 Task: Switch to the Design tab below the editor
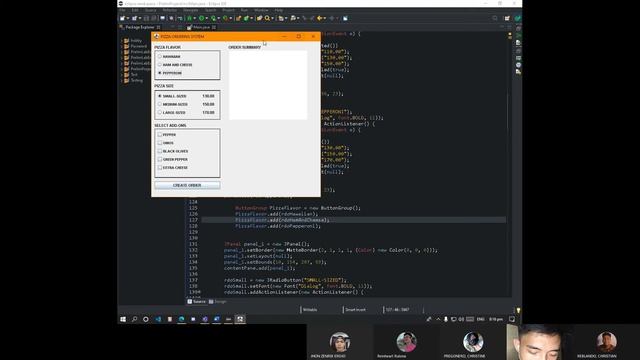pyautogui.click(x=218, y=302)
